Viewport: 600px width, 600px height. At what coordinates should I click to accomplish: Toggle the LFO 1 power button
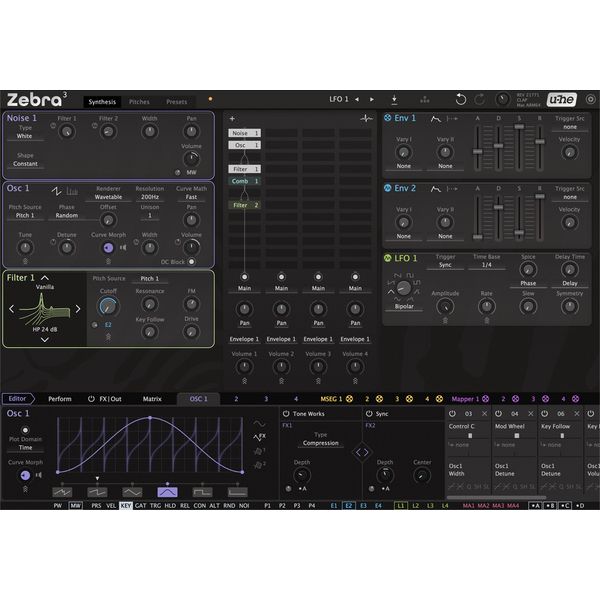tap(388, 258)
